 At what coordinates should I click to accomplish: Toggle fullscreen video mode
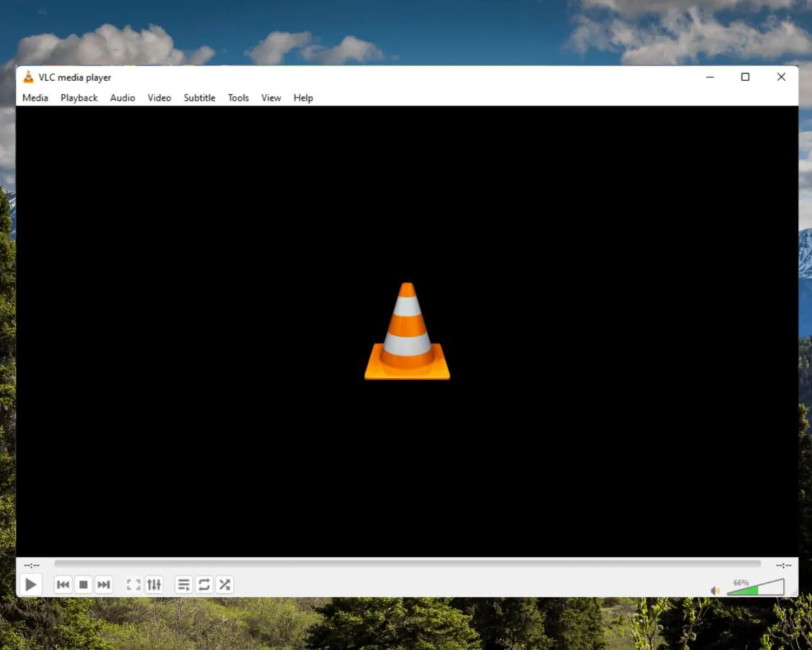[x=133, y=584]
